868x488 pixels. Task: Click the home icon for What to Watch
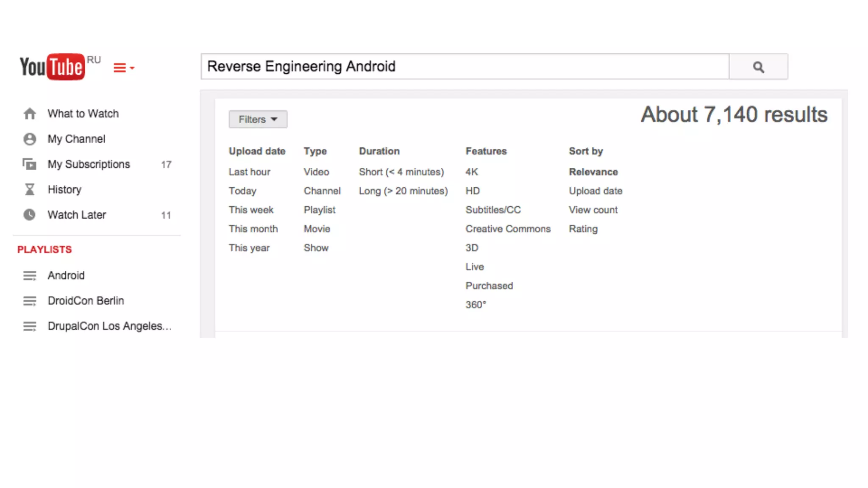pos(30,114)
